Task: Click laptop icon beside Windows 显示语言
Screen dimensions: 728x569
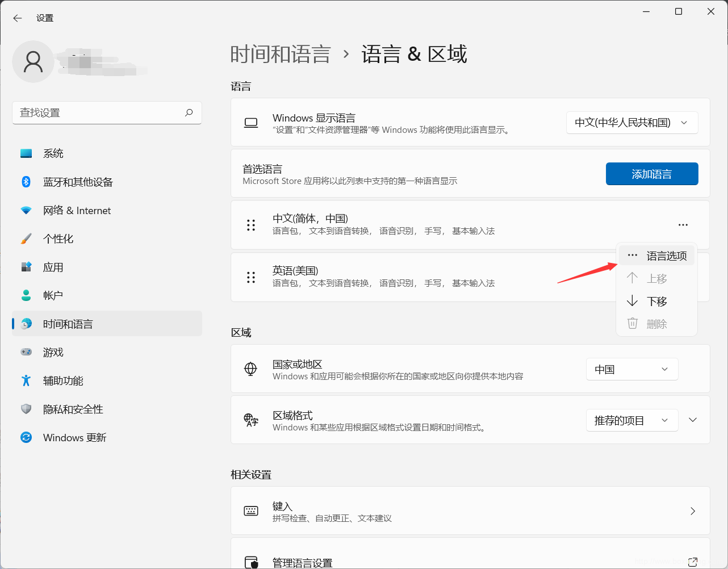Action: (251, 123)
